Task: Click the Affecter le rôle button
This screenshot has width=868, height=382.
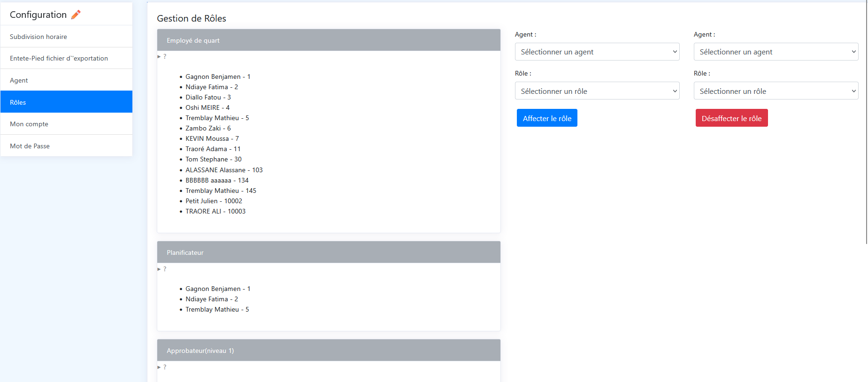Action: click(x=547, y=118)
